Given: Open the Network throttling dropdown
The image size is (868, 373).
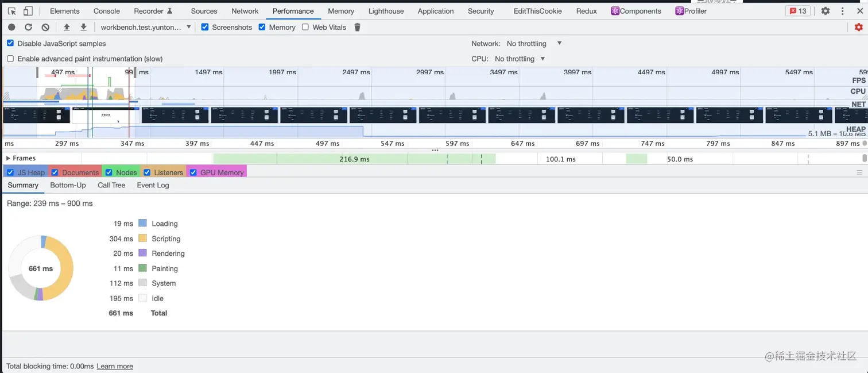Looking at the screenshot, I should point(534,43).
